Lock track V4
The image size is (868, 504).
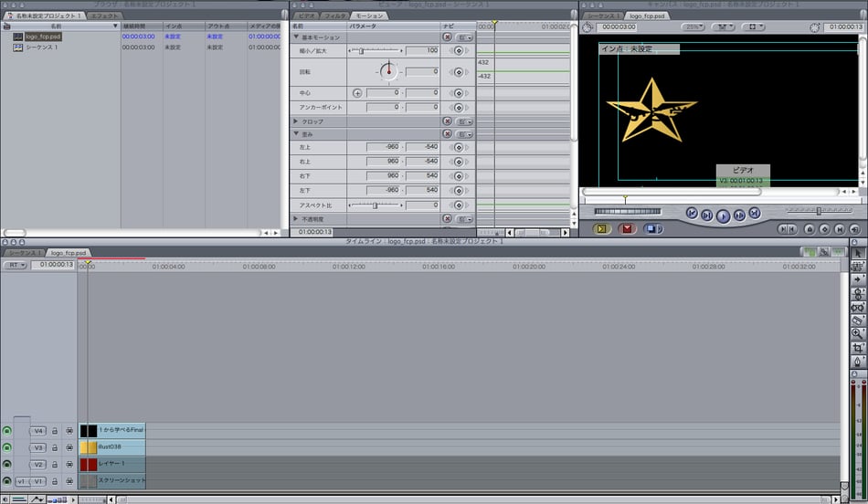(x=55, y=430)
